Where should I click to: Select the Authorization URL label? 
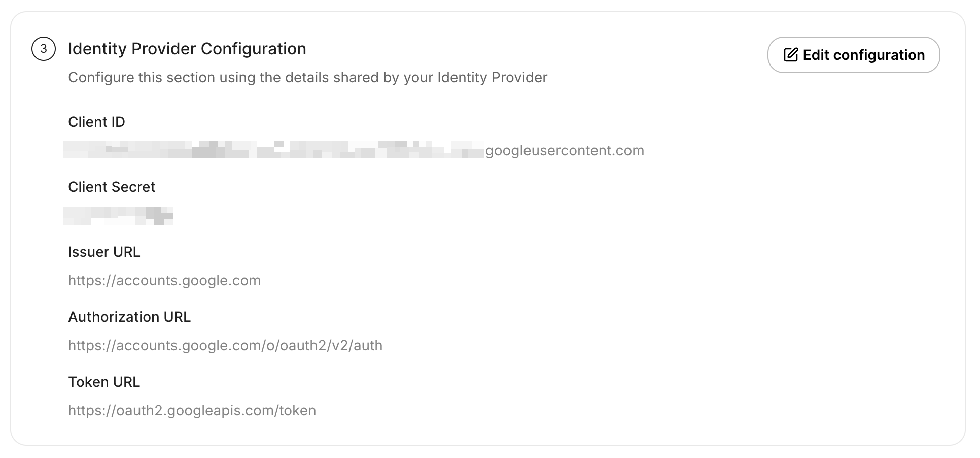point(129,317)
